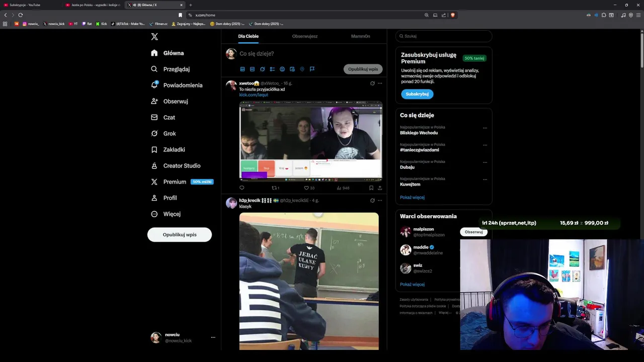Open Creator Studio in sidebar
Screen dimensions: 644x362
pyautogui.click(x=176, y=165)
